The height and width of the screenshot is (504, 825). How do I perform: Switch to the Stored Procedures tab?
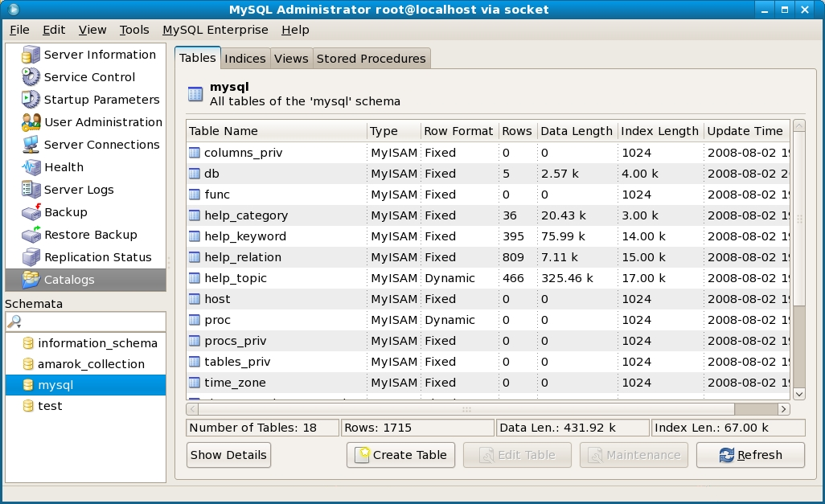[x=371, y=58]
